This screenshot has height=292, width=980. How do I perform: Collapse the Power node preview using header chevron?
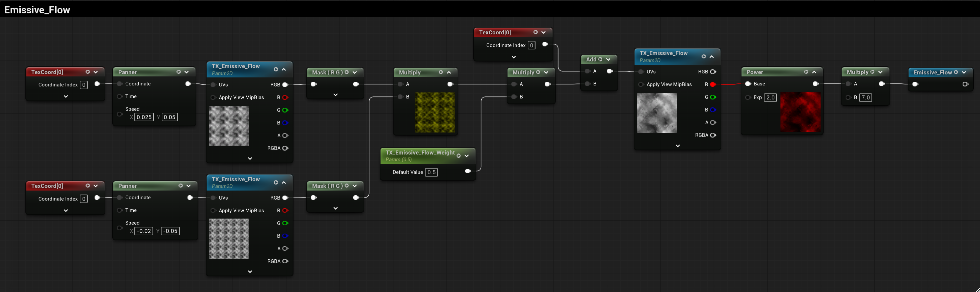(814, 72)
